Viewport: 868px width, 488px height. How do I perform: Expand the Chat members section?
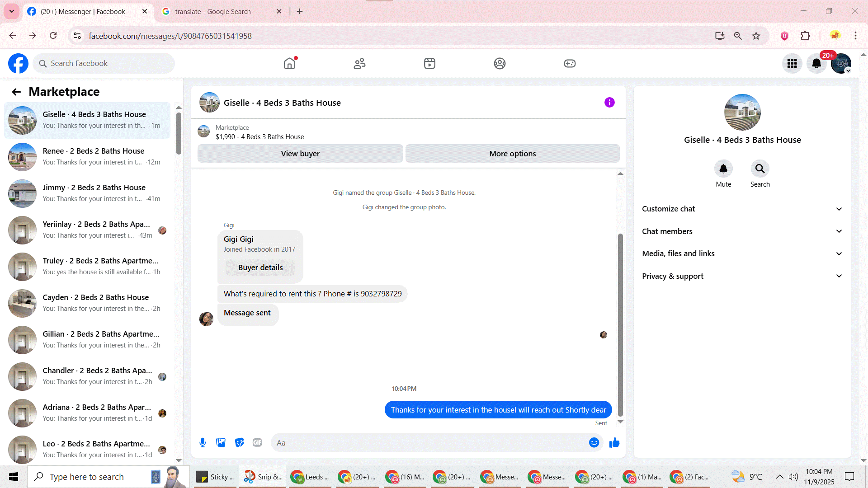tap(742, 231)
